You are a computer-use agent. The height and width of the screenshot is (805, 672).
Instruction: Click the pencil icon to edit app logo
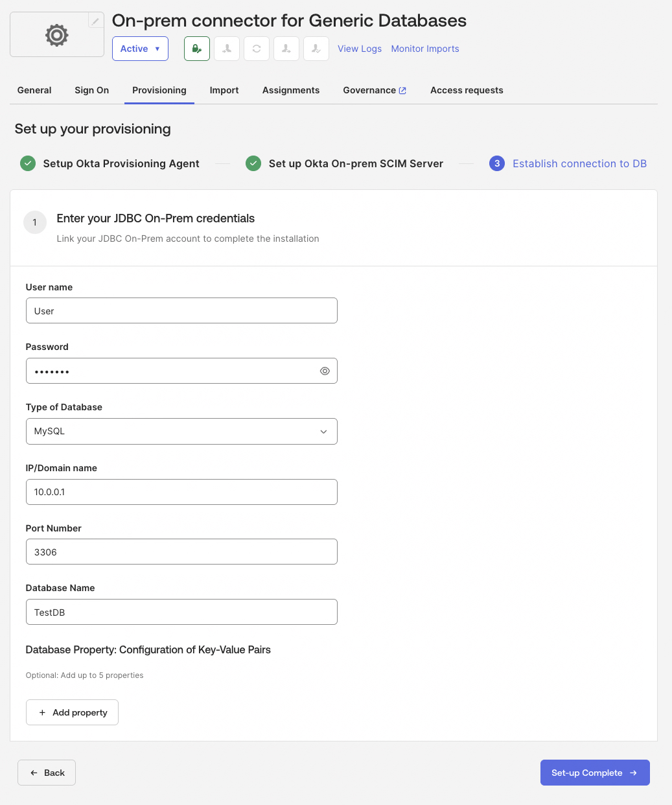click(x=95, y=20)
